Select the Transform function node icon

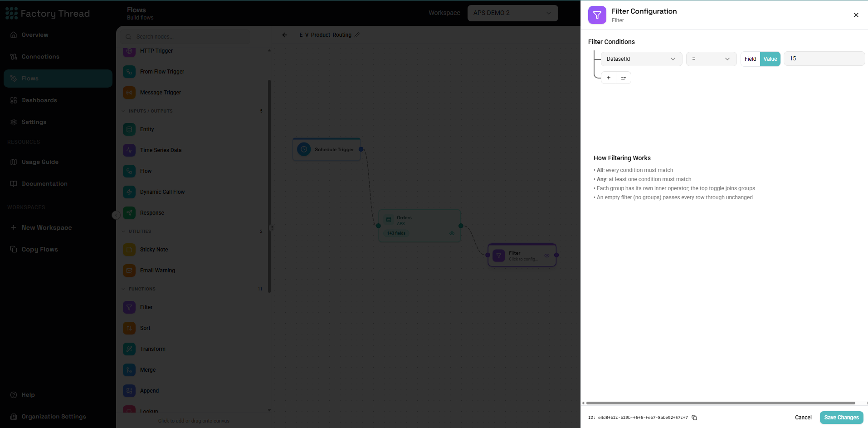129,349
